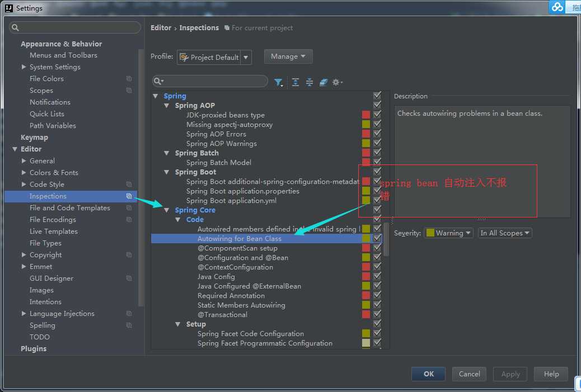Toggle the @Transactional inspection checkbox
Viewport: 581px width, 392px height.
(x=377, y=314)
